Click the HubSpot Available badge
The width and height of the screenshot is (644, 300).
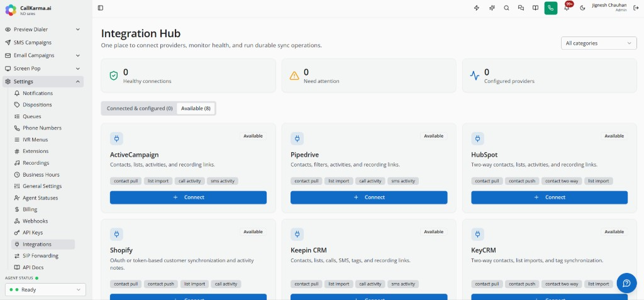click(614, 136)
